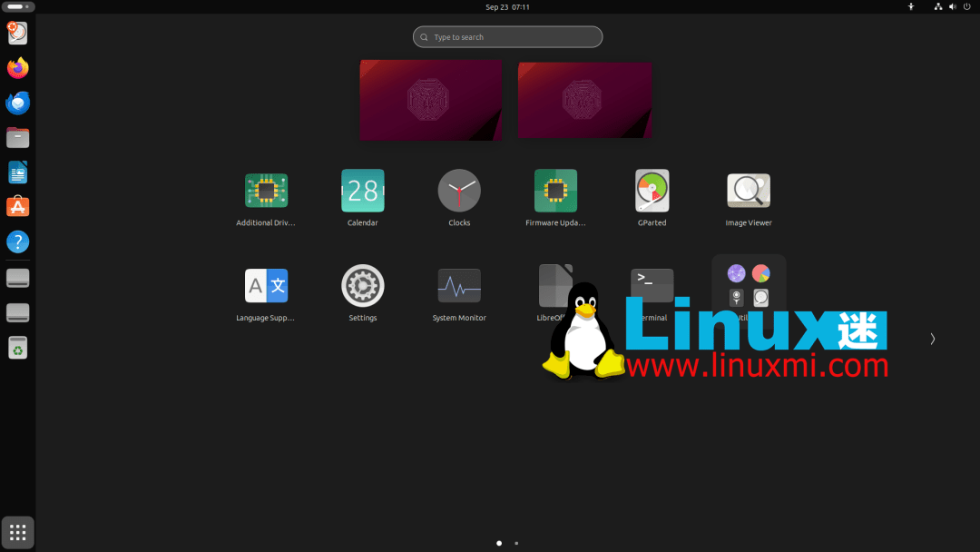Open the power menu icon

pyautogui.click(x=967, y=7)
